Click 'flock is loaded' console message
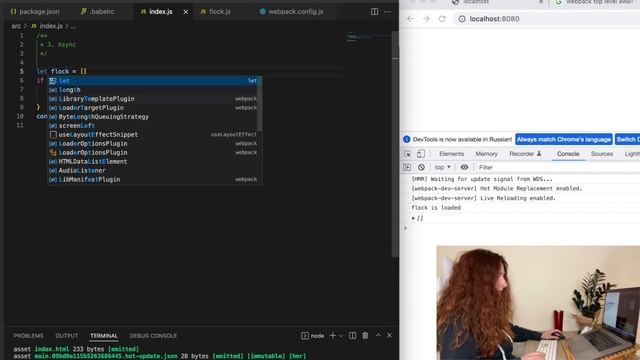 pyautogui.click(x=436, y=208)
